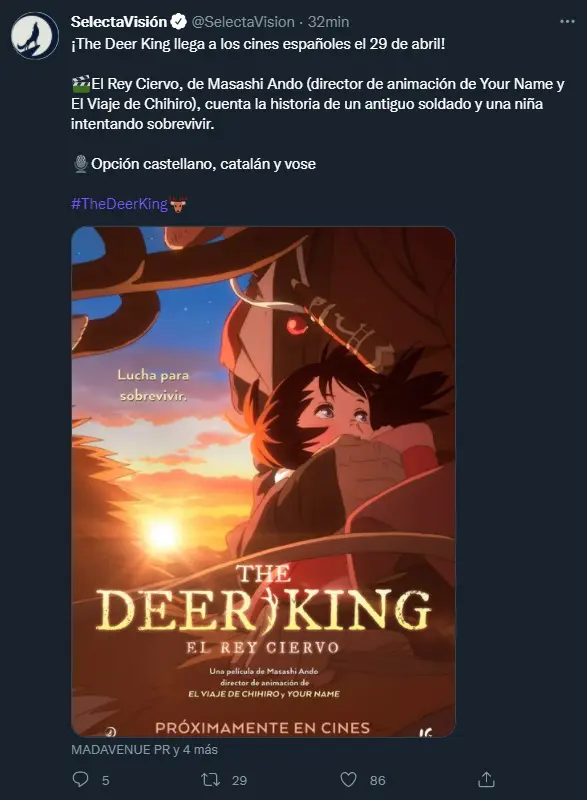
Task: Click the MADAVENUE PR y 4 más tagged link
Action: [x=144, y=749]
